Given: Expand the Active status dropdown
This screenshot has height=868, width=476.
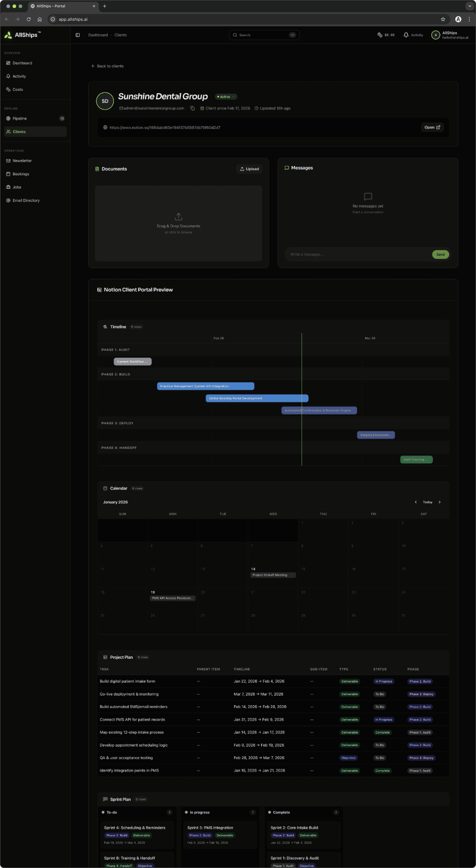Looking at the screenshot, I should point(226,97).
